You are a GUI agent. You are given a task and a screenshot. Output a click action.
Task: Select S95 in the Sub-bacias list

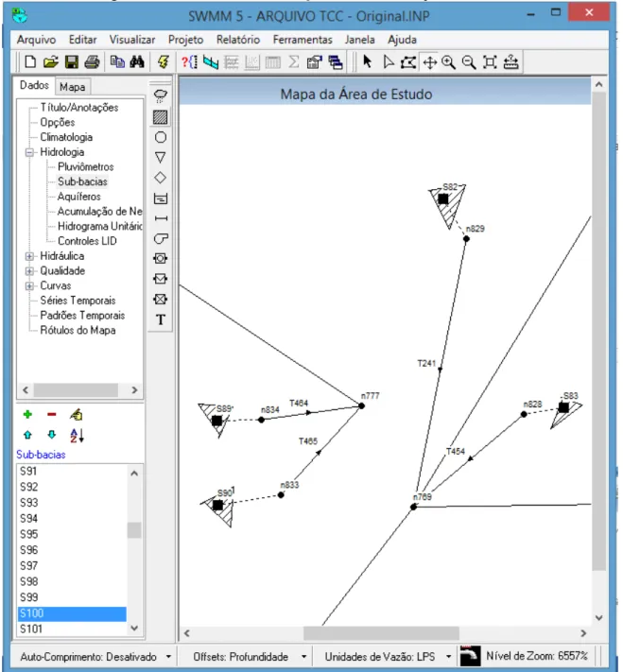tap(72, 534)
